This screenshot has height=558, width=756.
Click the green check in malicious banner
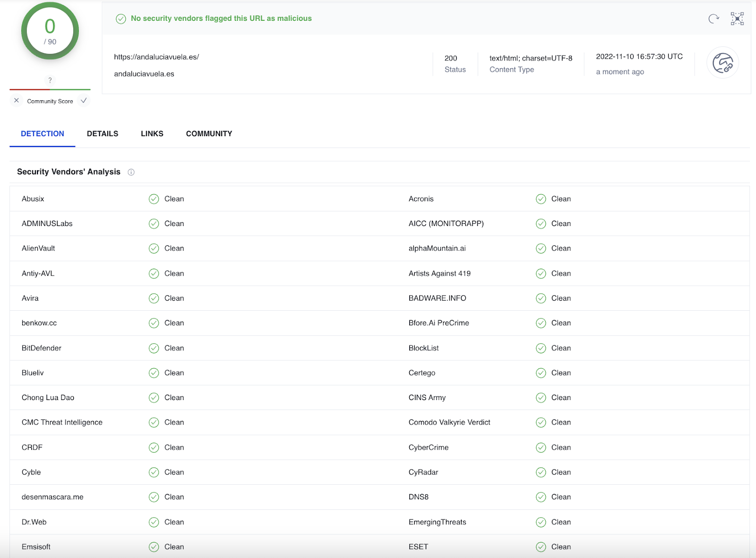pos(121,18)
